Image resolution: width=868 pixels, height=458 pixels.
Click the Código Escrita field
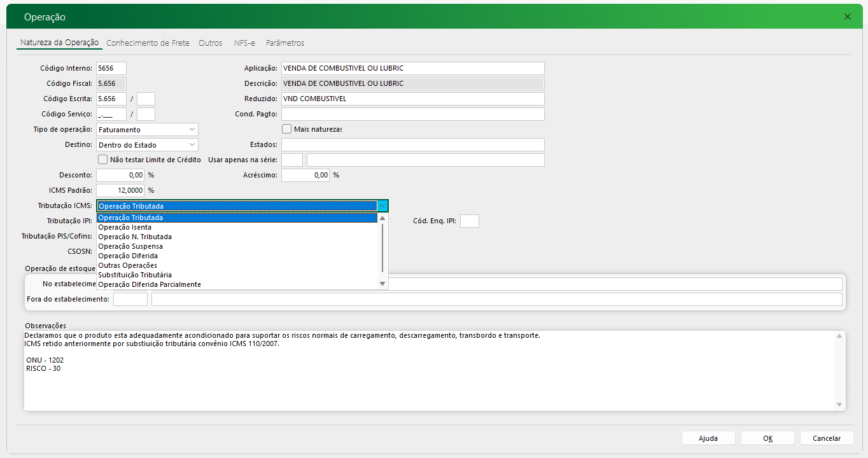point(111,99)
